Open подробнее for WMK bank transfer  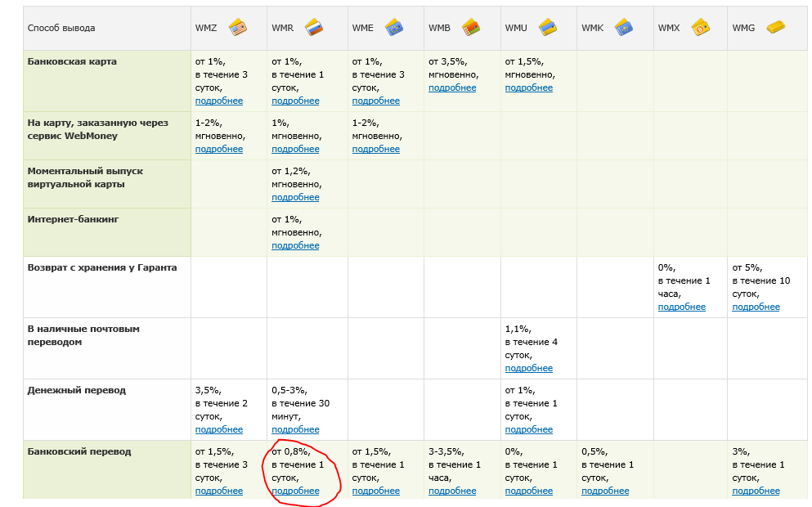tap(605, 491)
